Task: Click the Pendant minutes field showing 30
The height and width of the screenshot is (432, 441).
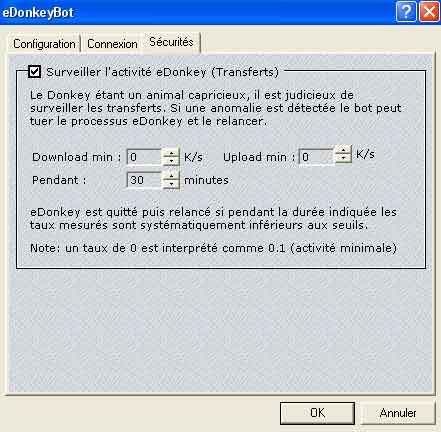Action: pos(144,180)
